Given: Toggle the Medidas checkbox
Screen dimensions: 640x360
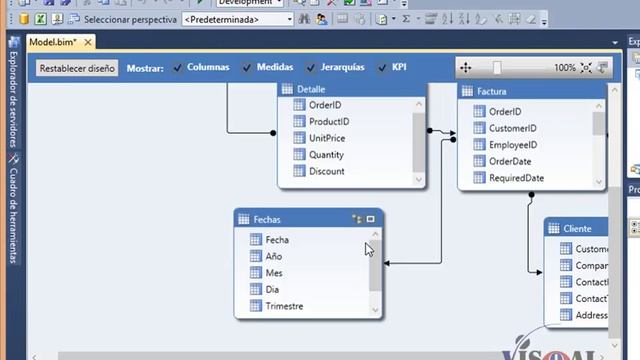Looking at the screenshot, I should 247,68.
